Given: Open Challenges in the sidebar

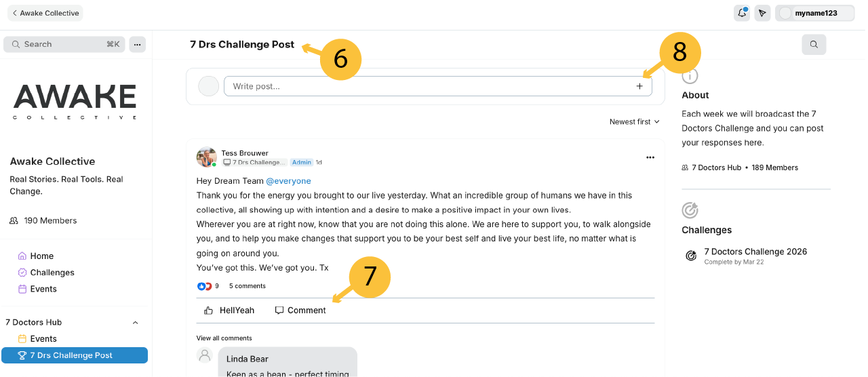Looking at the screenshot, I should pyautogui.click(x=52, y=273).
